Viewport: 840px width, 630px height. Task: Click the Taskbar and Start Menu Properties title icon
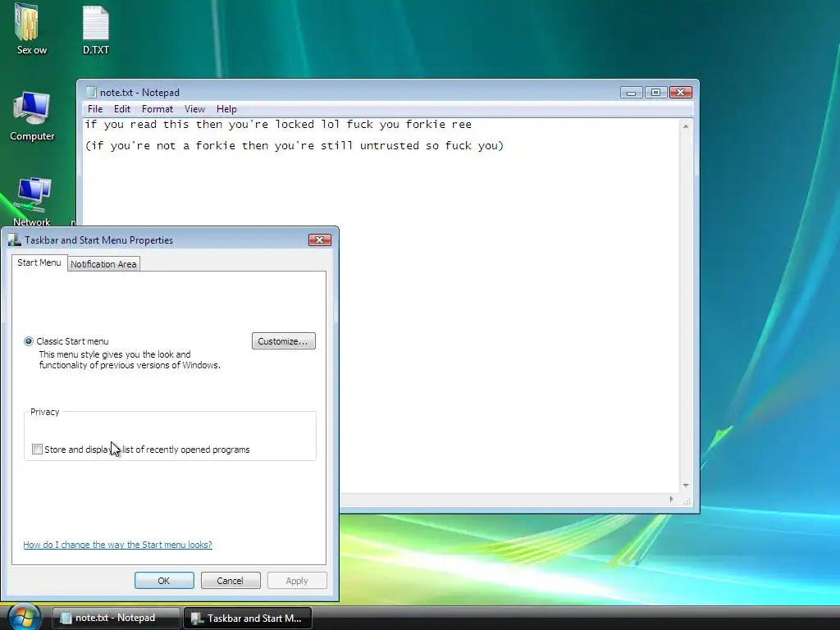15,240
